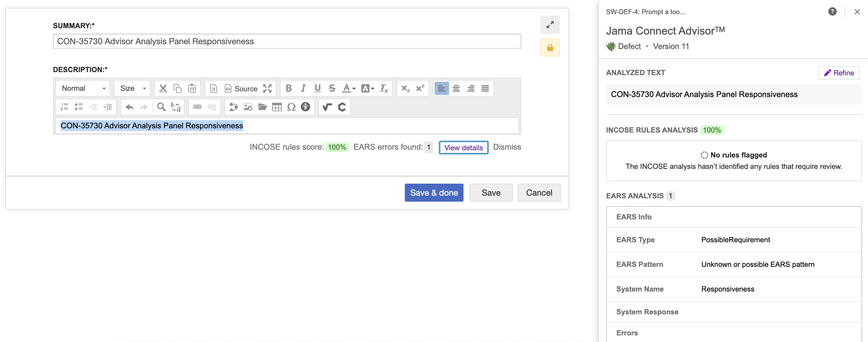
Task: Click the chemistry formula C icon
Action: coord(342,107)
